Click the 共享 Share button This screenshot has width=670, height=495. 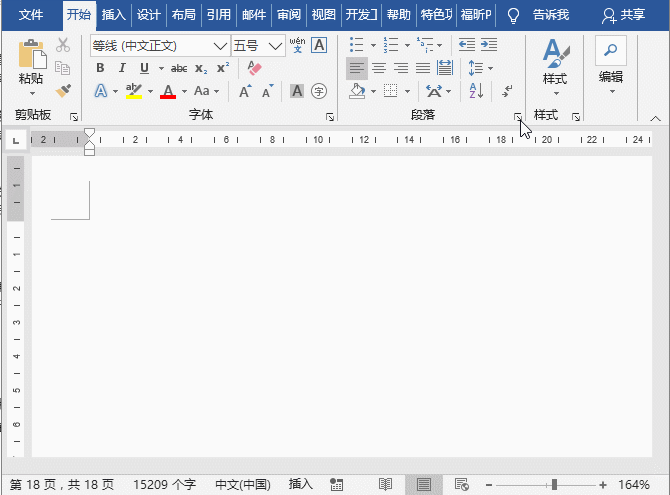[x=623, y=15]
